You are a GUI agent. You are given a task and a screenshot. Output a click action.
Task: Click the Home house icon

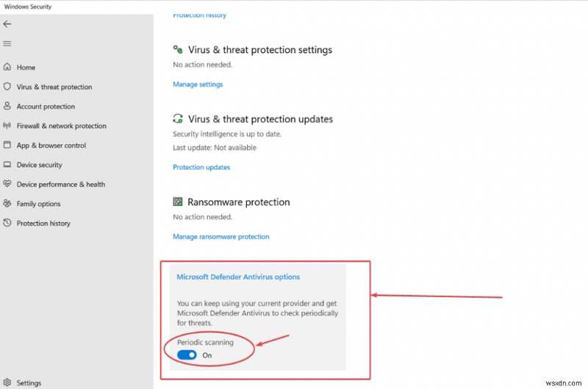click(x=7, y=68)
